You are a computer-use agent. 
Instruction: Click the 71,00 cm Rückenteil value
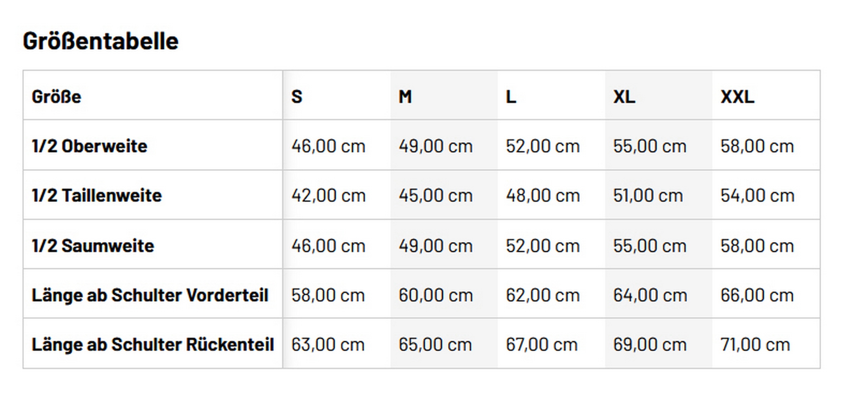(x=755, y=344)
